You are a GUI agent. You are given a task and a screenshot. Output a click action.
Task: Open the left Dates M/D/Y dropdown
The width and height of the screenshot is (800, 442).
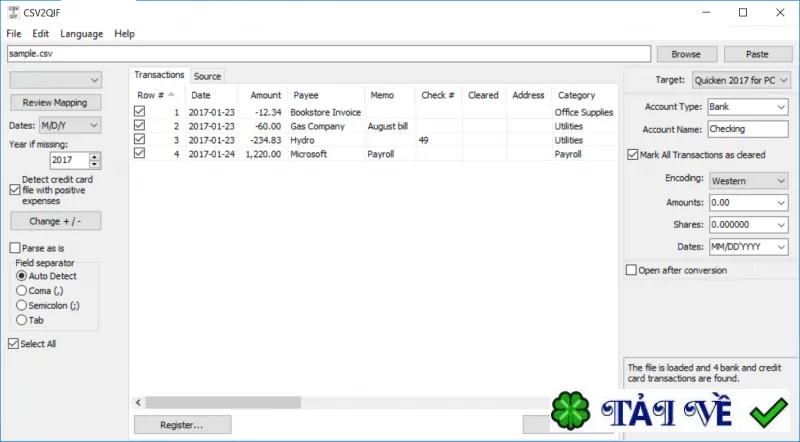click(70, 125)
